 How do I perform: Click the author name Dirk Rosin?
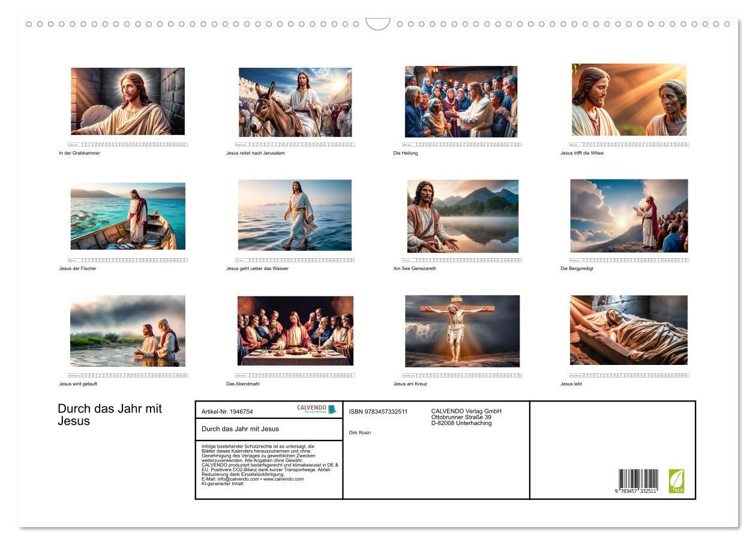pyautogui.click(x=360, y=432)
